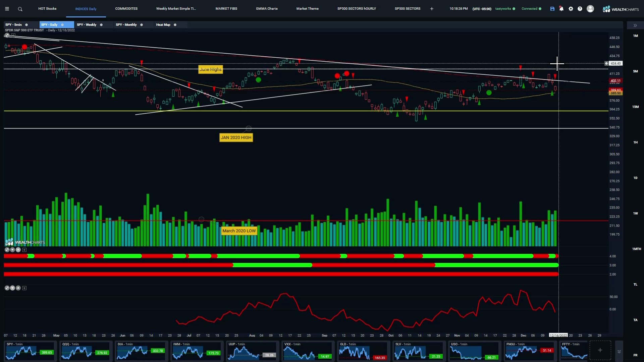
Task: Open the SP500 SECTORS HOURLY tab
Action: (357, 9)
